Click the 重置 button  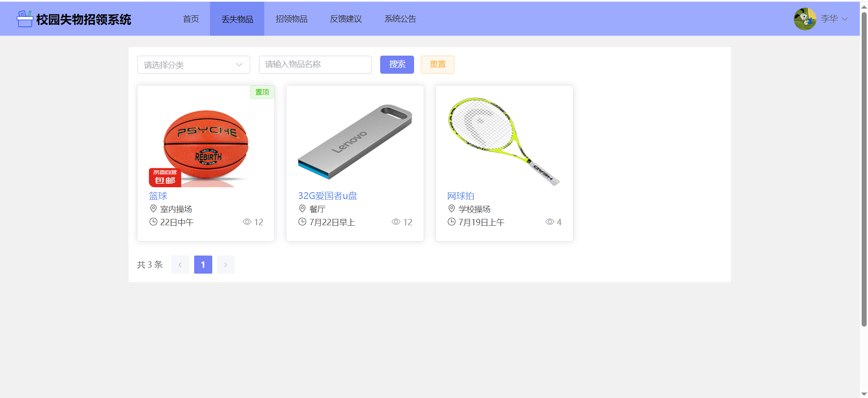(438, 65)
